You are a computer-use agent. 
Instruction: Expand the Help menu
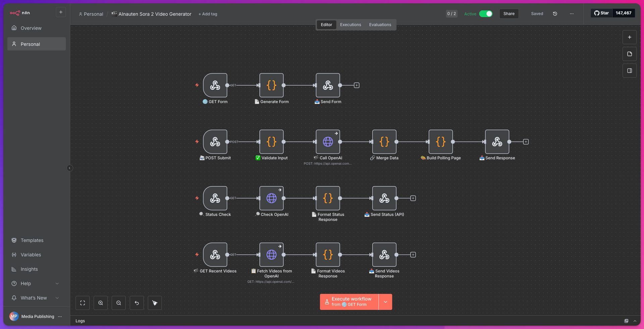[x=36, y=284]
